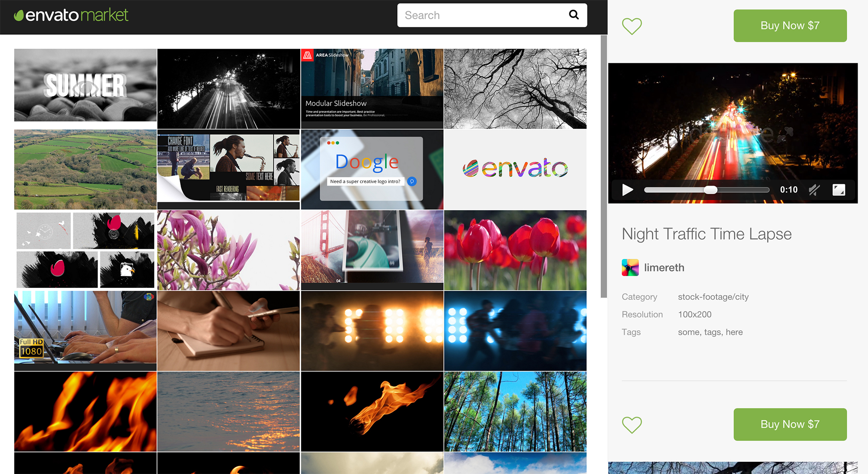Open the blue lights runners thumbnail
868x474 pixels.
[x=516, y=331]
